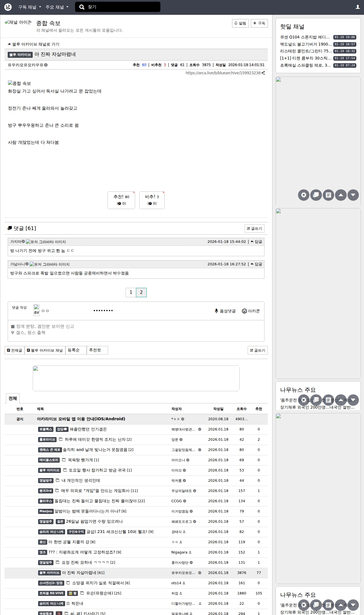
Task: Click 글쓰기 beside the 추천컷 dropdown
Action: 258,350
